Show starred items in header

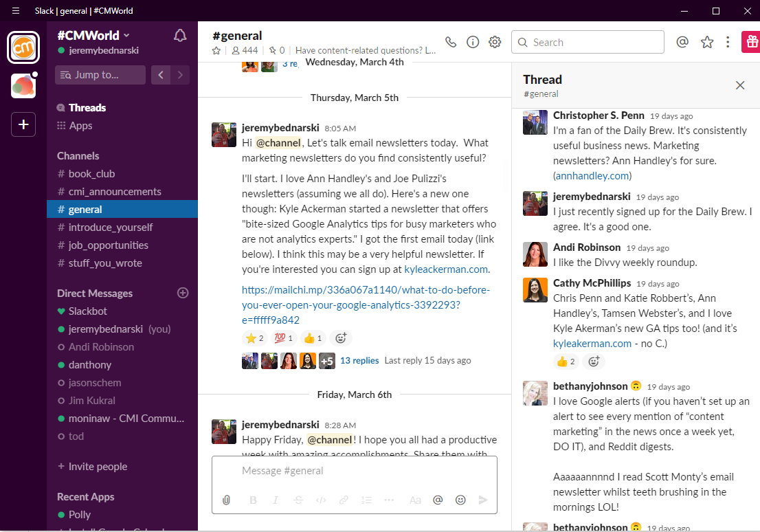(707, 42)
